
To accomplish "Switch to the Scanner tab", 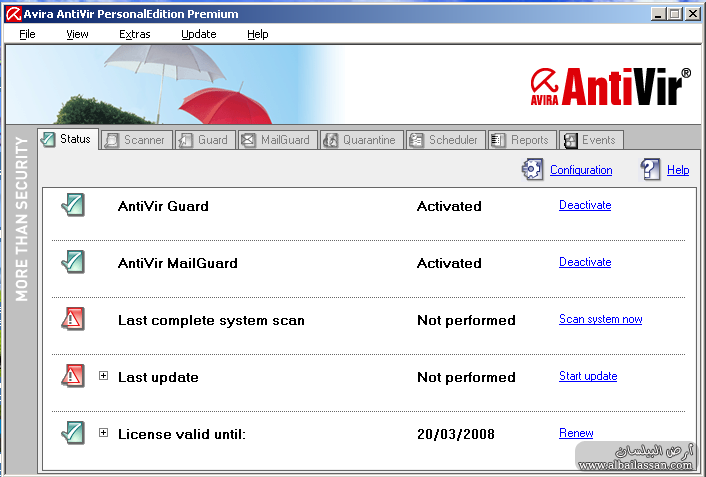I will pyautogui.click(x=136, y=140).
